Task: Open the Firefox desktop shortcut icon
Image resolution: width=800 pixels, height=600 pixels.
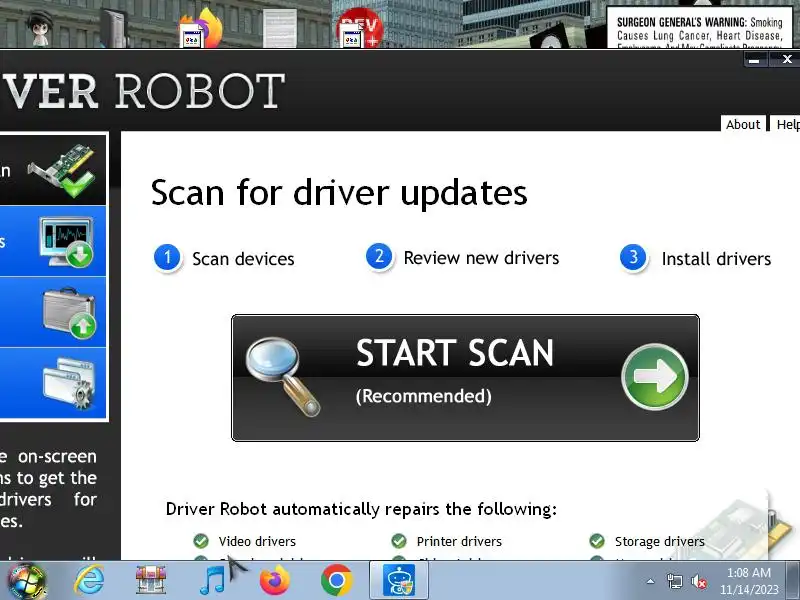Action: point(202,29)
